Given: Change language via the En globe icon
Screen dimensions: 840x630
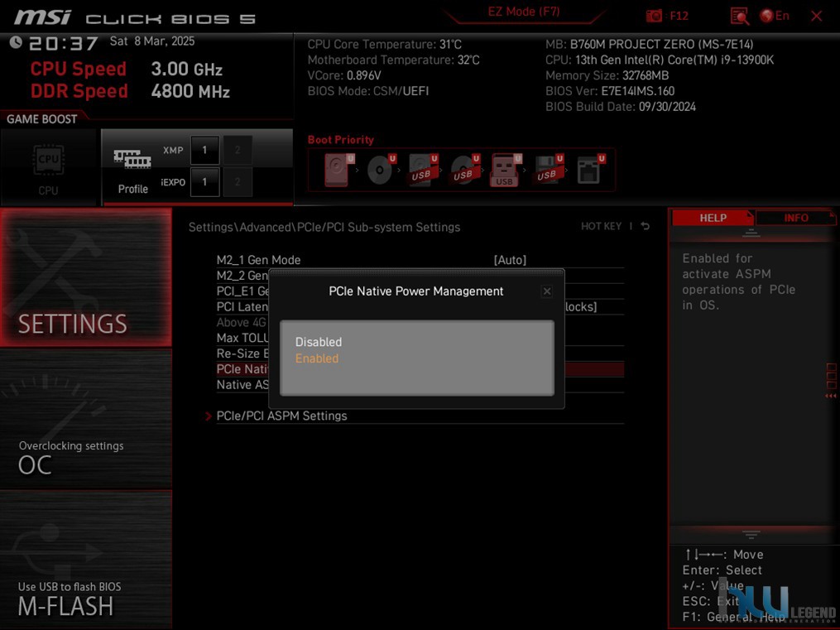Looking at the screenshot, I should pos(774,16).
